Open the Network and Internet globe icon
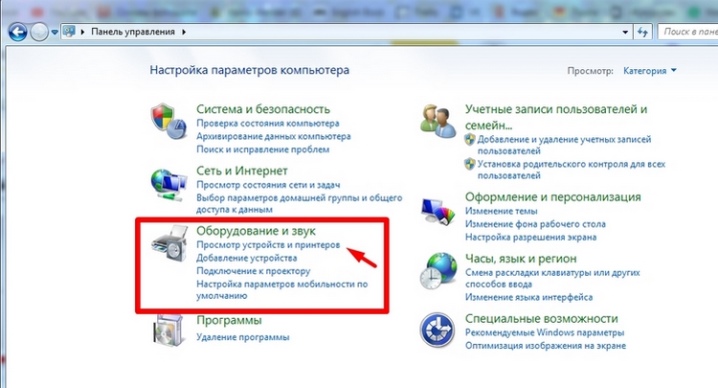This screenshot has height=388, width=718. pos(169,184)
